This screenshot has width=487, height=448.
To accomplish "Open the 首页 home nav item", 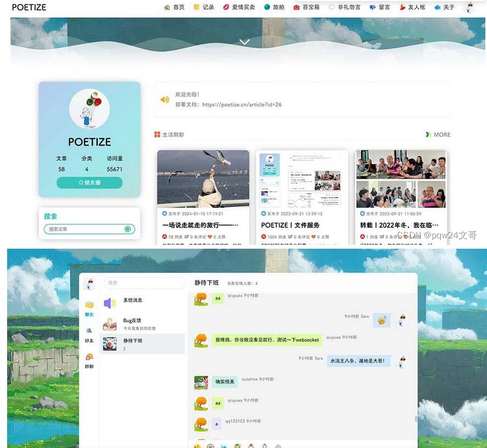I will point(175,7).
